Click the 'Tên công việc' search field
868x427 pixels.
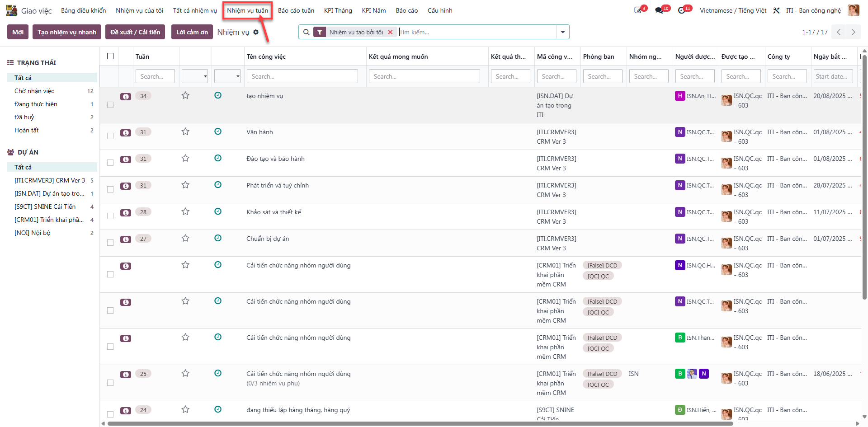(x=302, y=76)
